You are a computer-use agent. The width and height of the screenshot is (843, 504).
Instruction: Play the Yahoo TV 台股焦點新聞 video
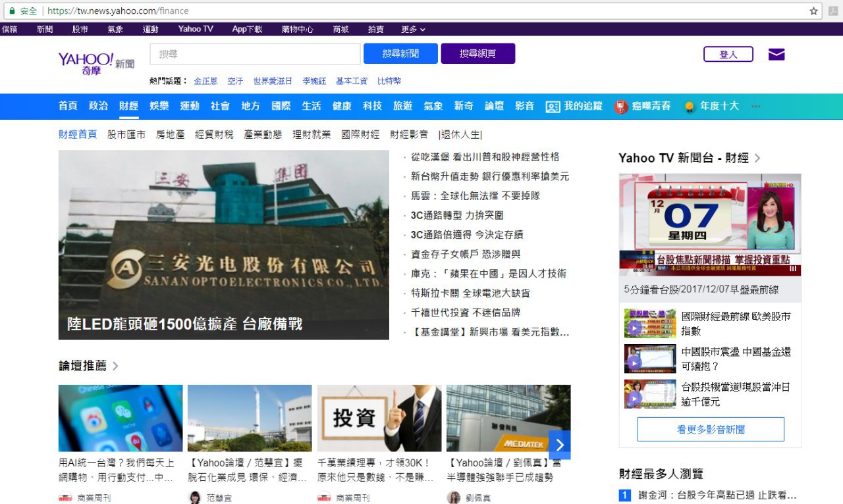[x=710, y=225]
